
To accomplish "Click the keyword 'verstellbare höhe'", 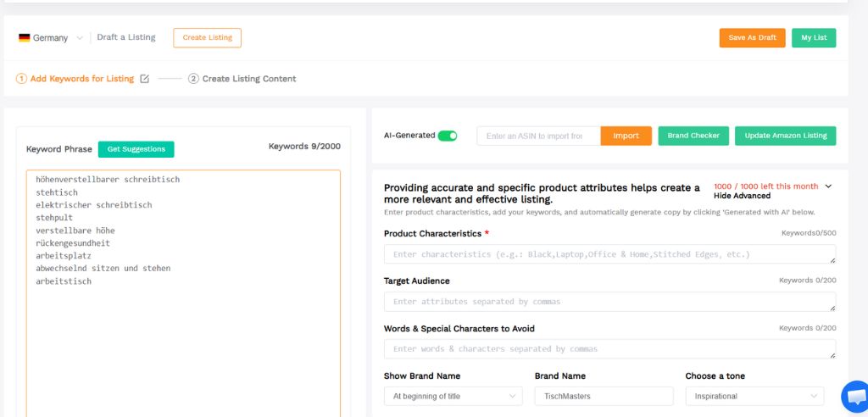I will pyautogui.click(x=75, y=231).
